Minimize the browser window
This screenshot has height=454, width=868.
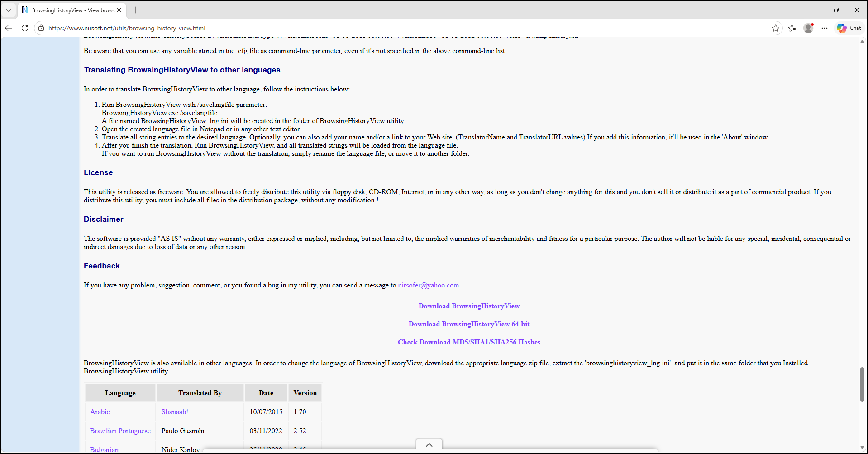(x=816, y=10)
